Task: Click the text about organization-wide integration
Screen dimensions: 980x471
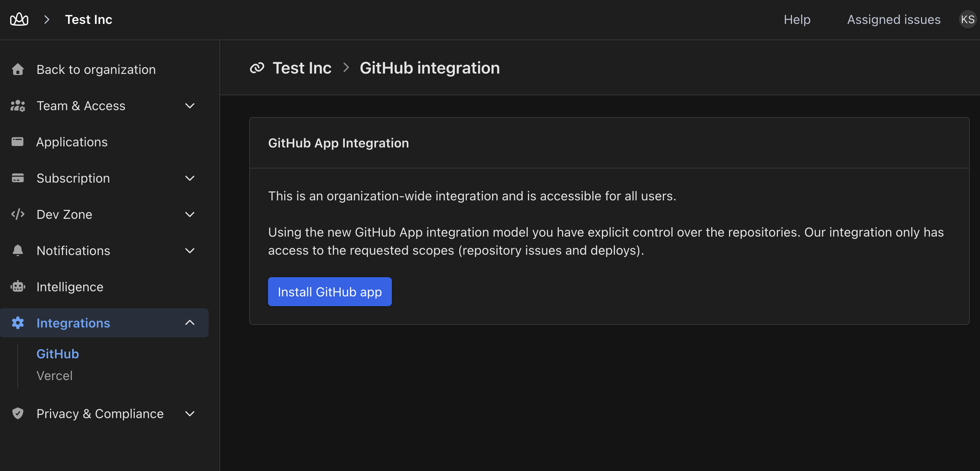Action: [472, 196]
